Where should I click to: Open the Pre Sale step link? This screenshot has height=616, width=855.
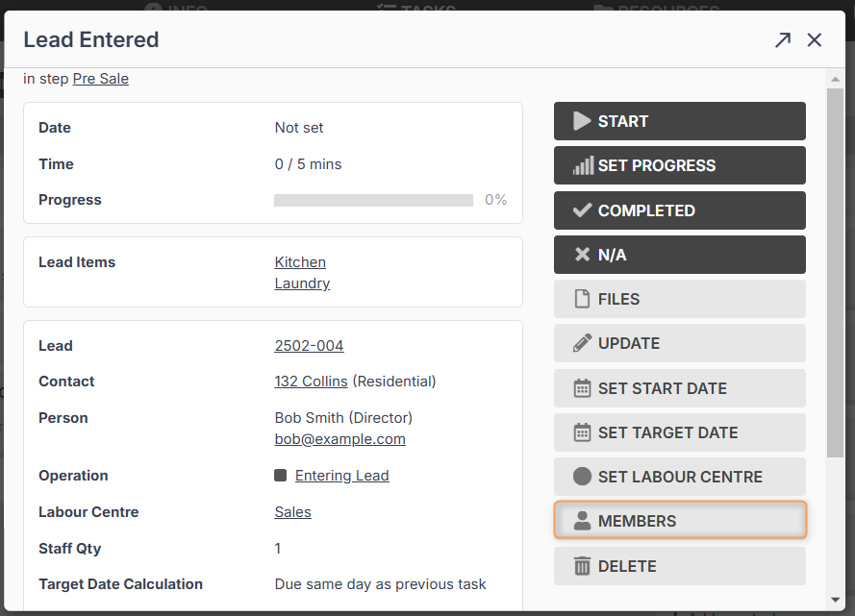(x=100, y=79)
